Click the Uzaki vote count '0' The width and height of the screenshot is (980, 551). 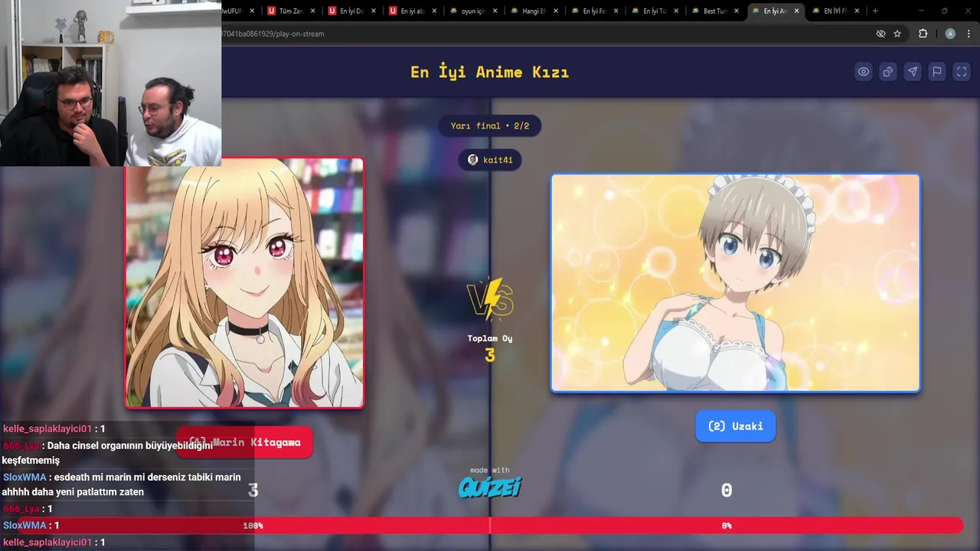point(727,491)
